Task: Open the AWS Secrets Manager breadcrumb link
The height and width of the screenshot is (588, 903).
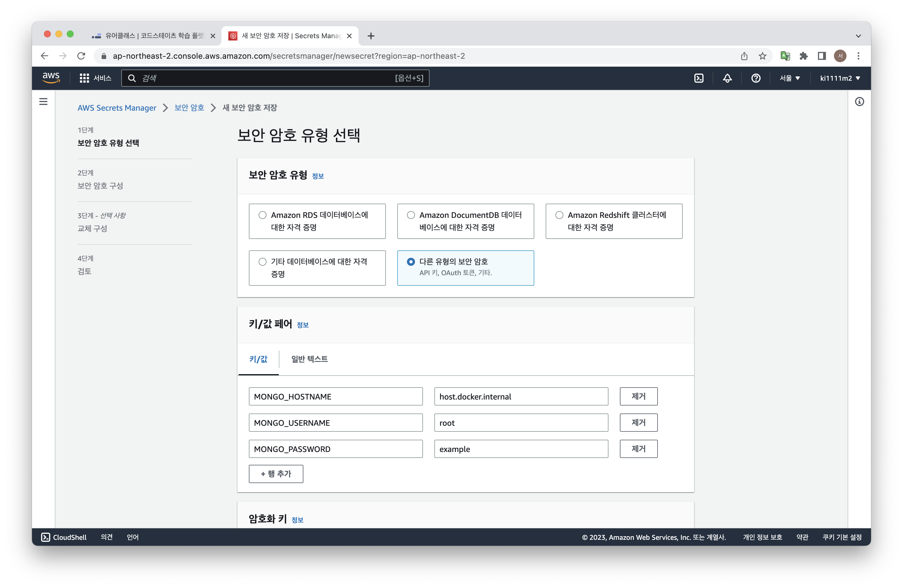Action: [117, 108]
